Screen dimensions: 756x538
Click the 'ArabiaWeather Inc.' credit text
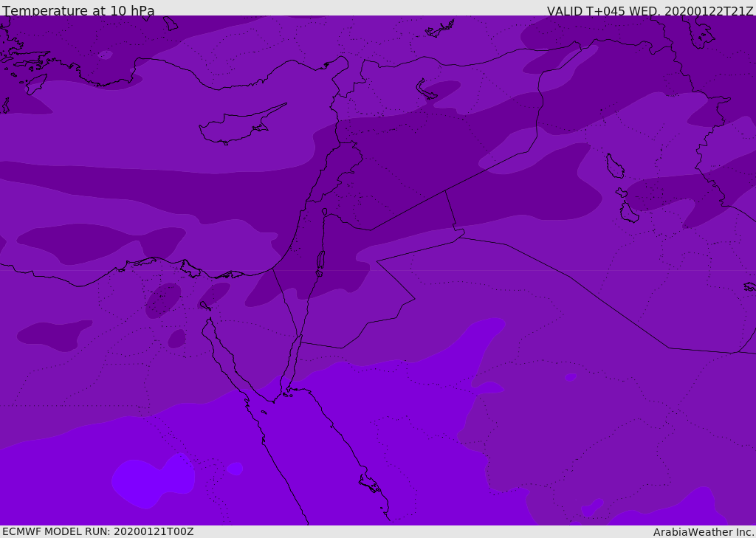pos(704,532)
